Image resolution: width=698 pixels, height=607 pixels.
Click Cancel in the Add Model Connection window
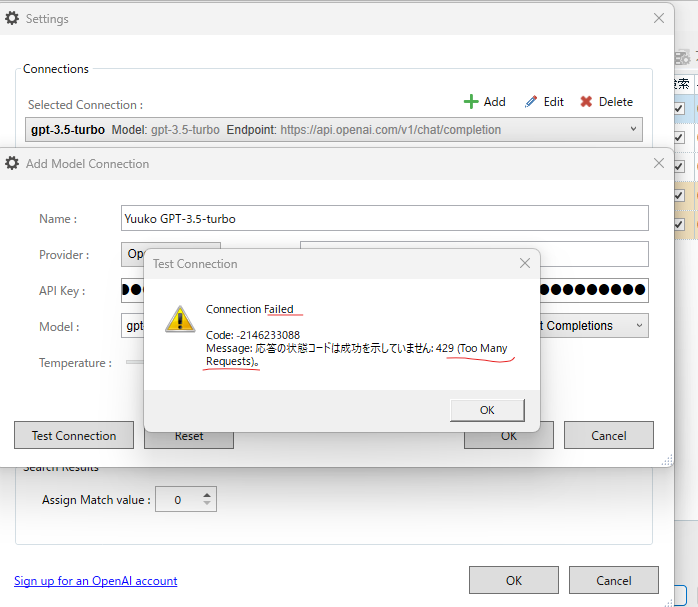[608, 435]
